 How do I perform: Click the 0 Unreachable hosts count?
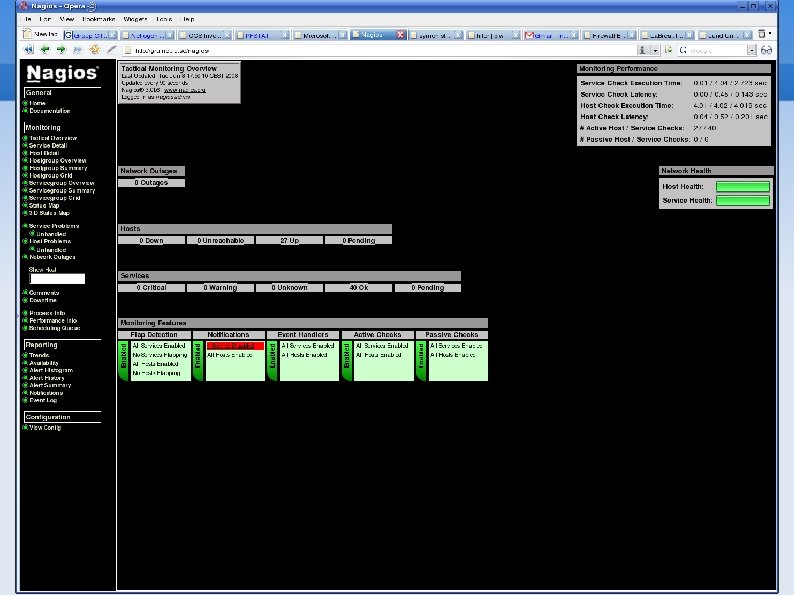tap(220, 241)
